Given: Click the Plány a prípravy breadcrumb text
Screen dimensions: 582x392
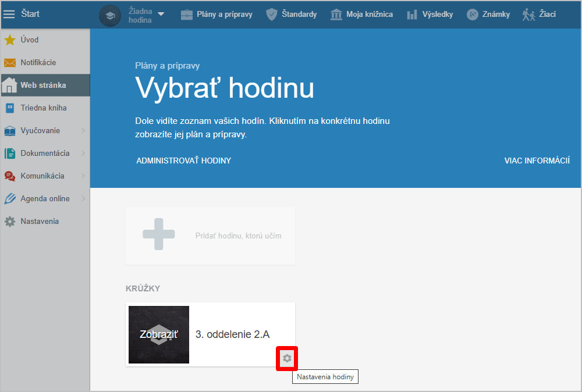Looking at the screenshot, I should 168,66.
